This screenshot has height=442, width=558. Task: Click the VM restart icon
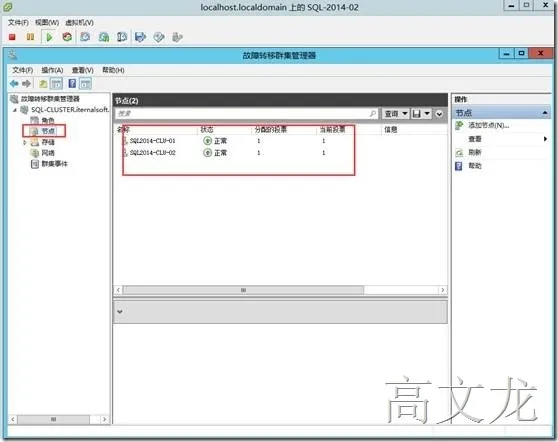67,37
